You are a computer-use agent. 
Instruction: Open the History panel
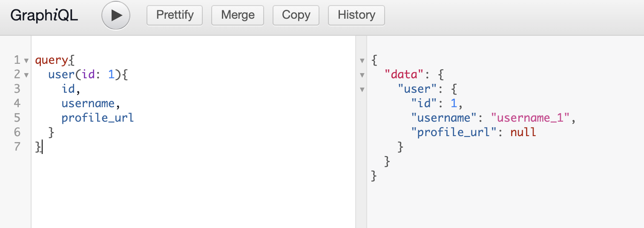356,15
